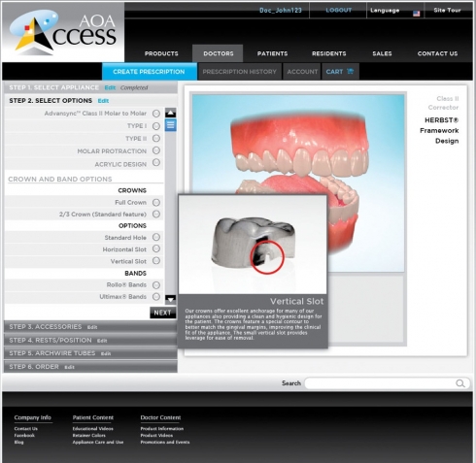Click the LOGOUT link
The image size is (476, 463).
[338, 11]
